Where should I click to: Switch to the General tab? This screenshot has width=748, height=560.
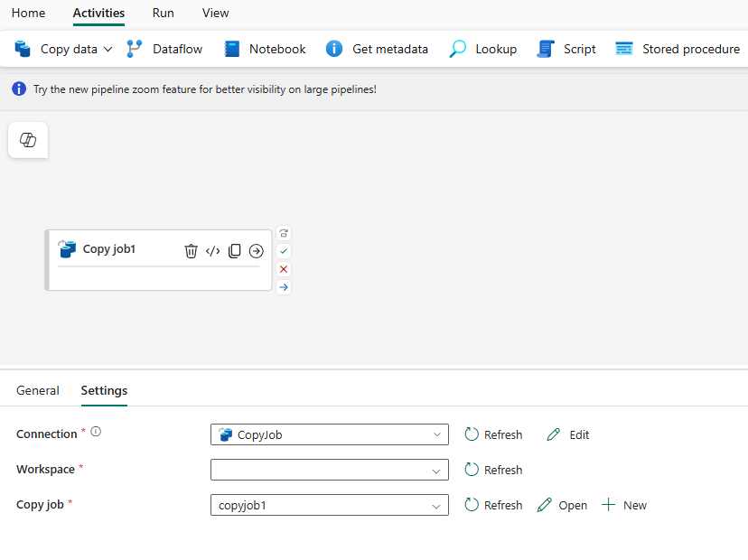[x=38, y=390]
